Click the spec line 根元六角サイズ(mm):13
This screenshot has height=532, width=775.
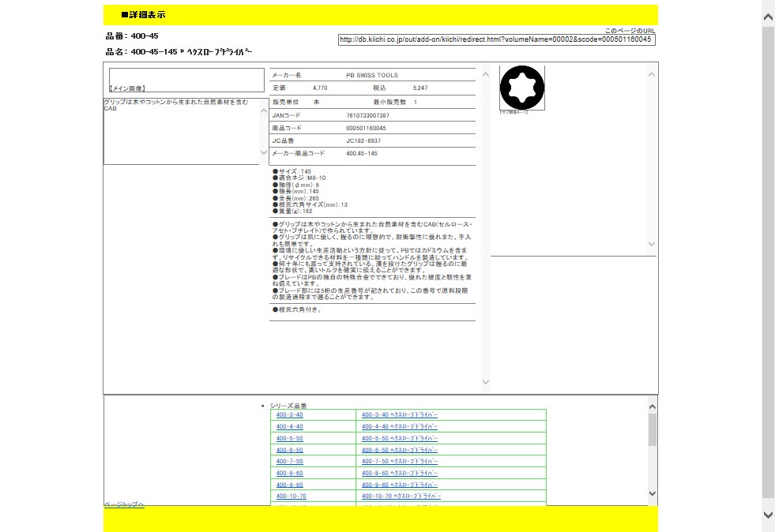click(x=310, y=204)
